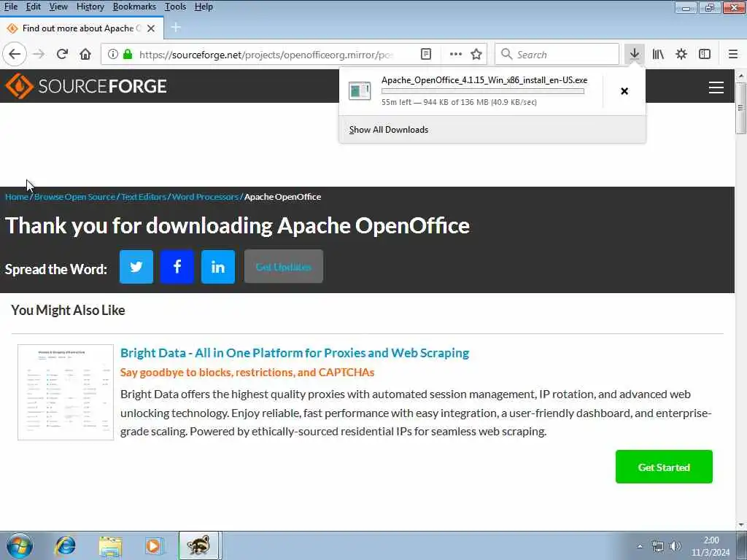Click the orange 'Say goodbye to blocks' tagline
This screenshot has width=747, height=560.
[x=247, y=373]
